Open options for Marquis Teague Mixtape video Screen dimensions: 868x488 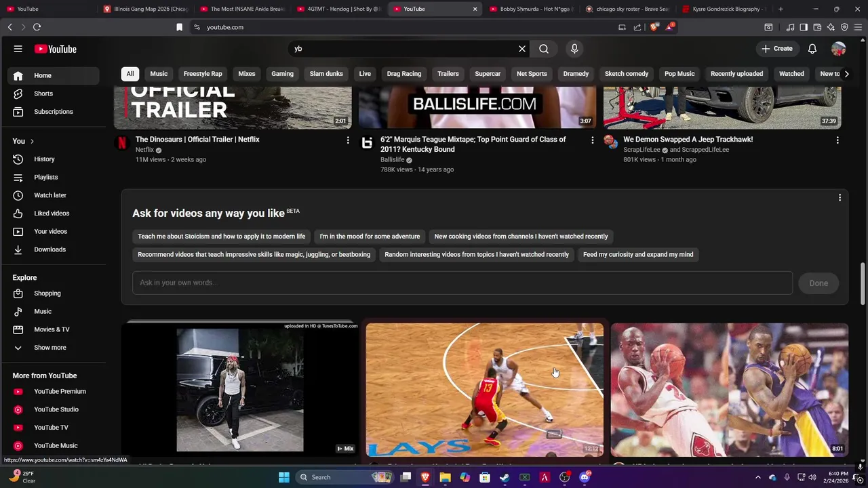[592, 140]
